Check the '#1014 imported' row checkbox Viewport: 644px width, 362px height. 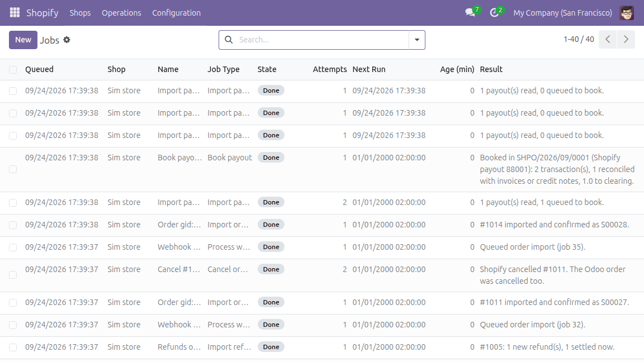[13, 225]
